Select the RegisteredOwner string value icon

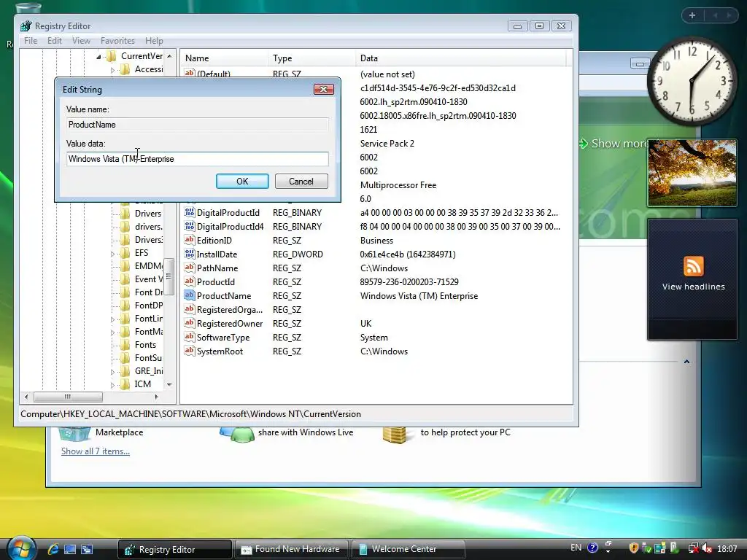190,323
